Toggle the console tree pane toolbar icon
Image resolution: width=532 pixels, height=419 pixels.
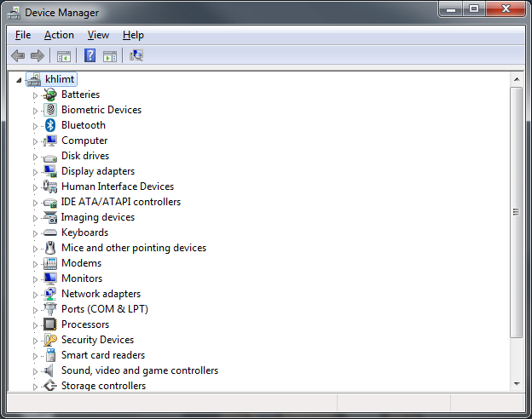64,56
